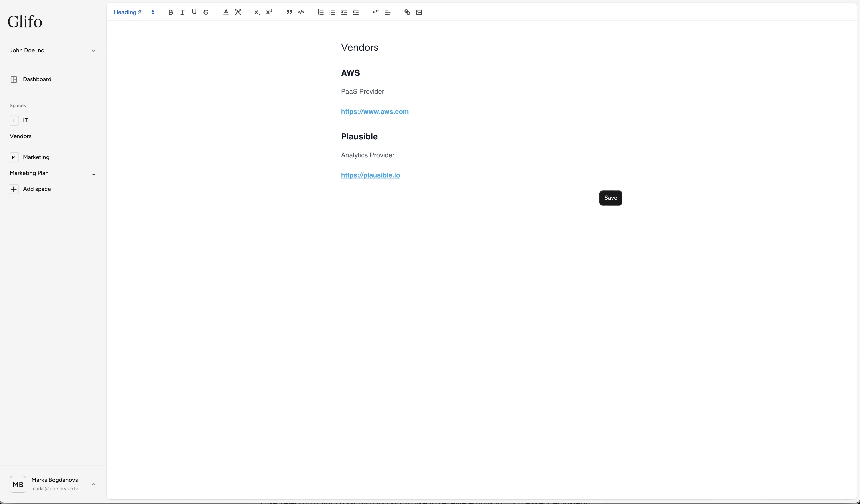The height and width of the screenshot is (504, 860).
Task: Increase indent with indent icon
Action: click(356, 12)
